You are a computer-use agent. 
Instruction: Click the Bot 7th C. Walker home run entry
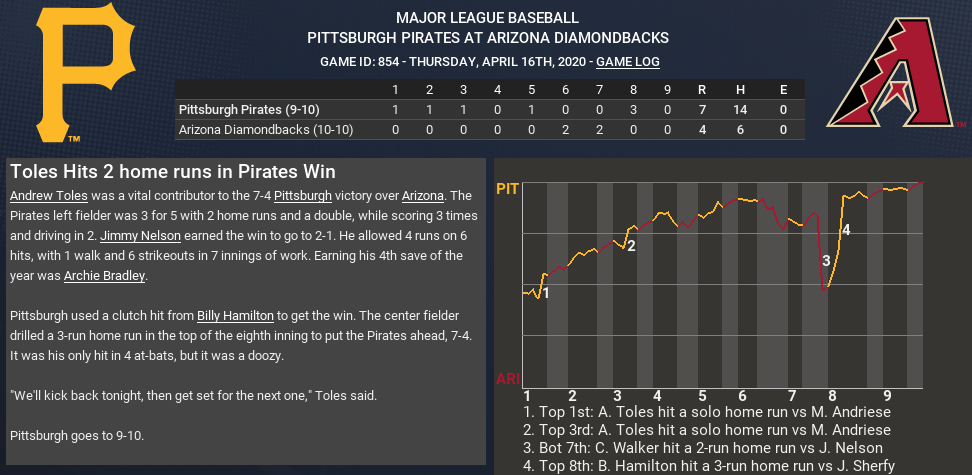707,448
